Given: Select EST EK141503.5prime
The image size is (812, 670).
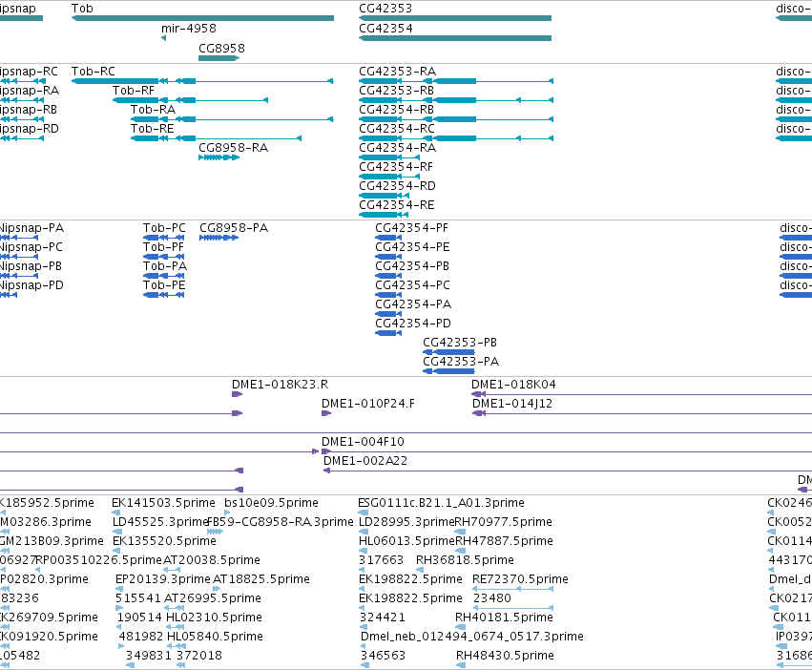Looking at the screenshot, I should pyautogui.click(x=163, y=503).
